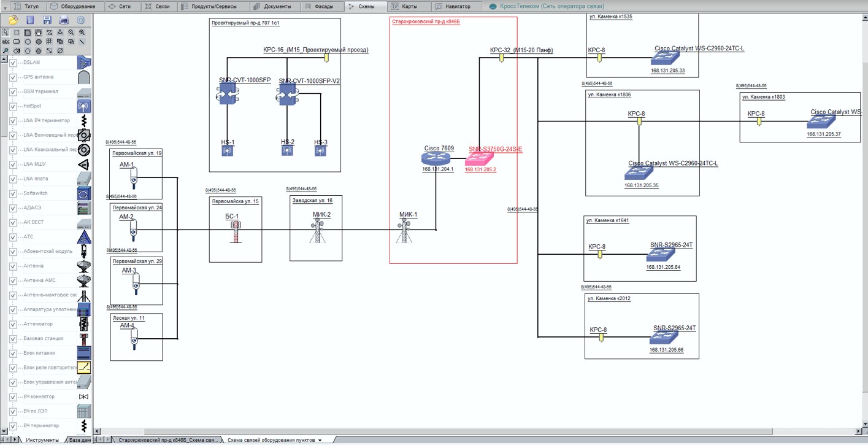Select the БС-1 base station symbol
868x445 pixels.
(x=235, y=232)
